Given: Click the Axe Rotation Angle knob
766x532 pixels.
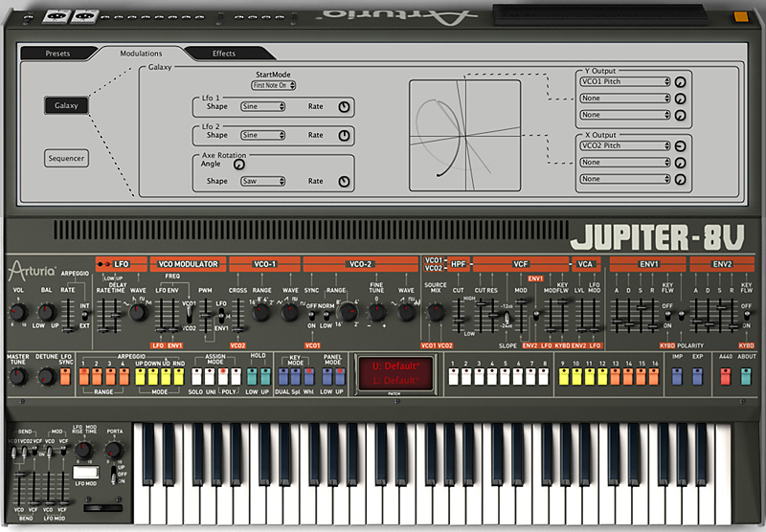Looking at the screenshot, I should point(238,165).
